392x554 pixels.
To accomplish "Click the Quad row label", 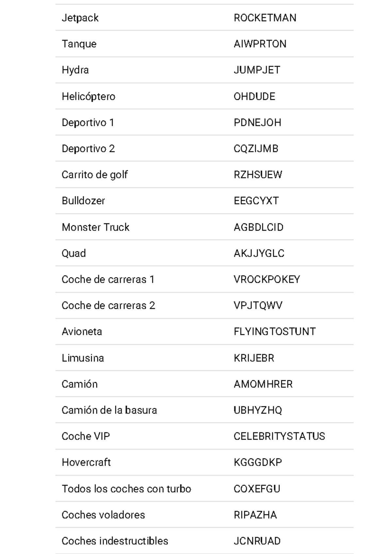I will click(74, 253).
